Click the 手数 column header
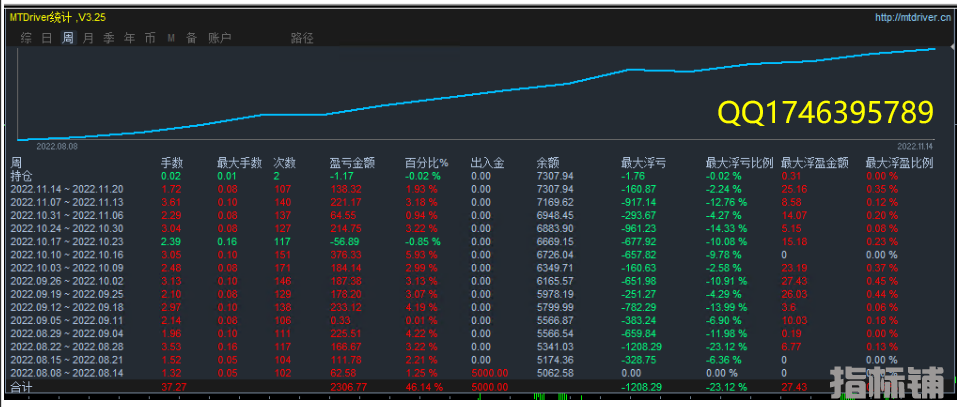This screenshot has height=407, width=958. click(x=172, y=162)
